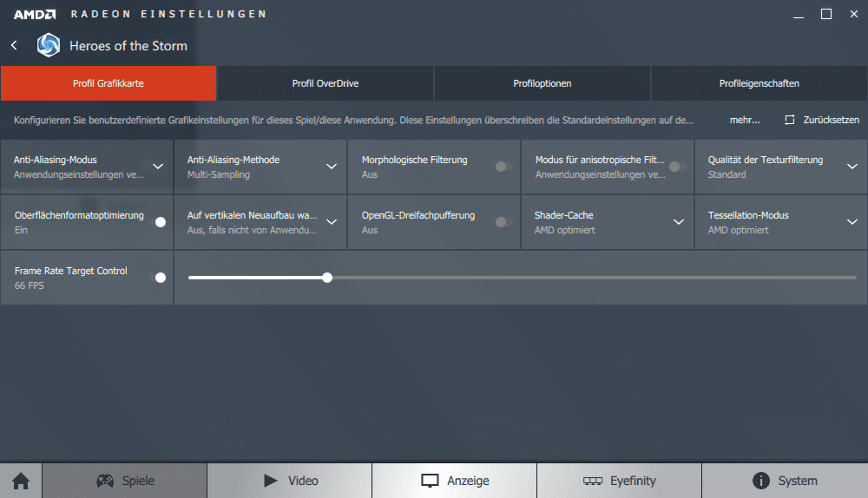Open the Profiloptionen tab

pos(542,83)
